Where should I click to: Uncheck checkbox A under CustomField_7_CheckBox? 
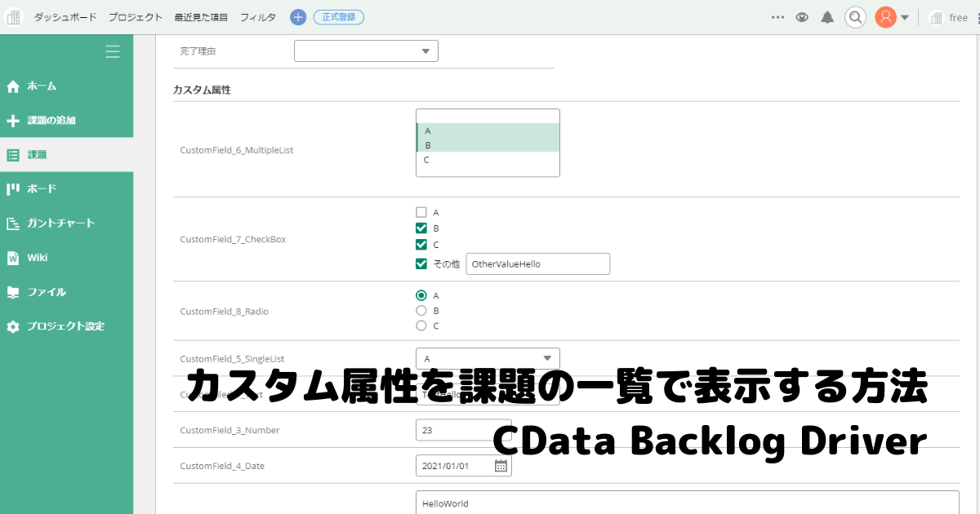coord(422,212)
